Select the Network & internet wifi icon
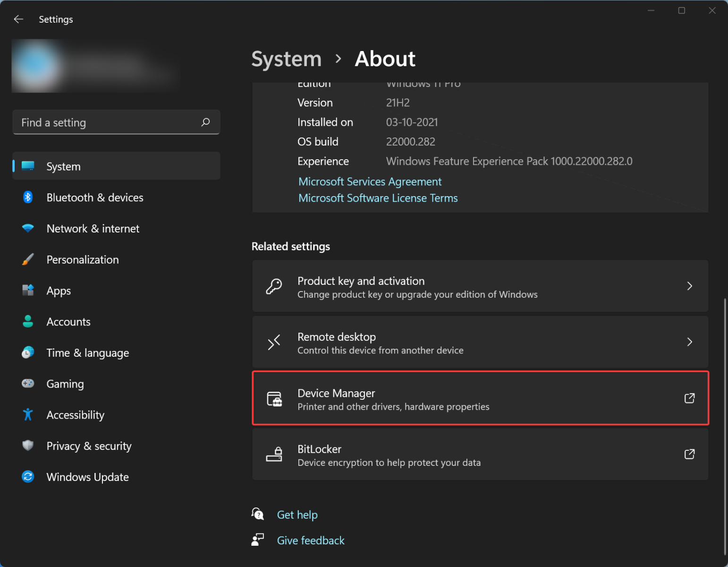 tap(28, 229)
